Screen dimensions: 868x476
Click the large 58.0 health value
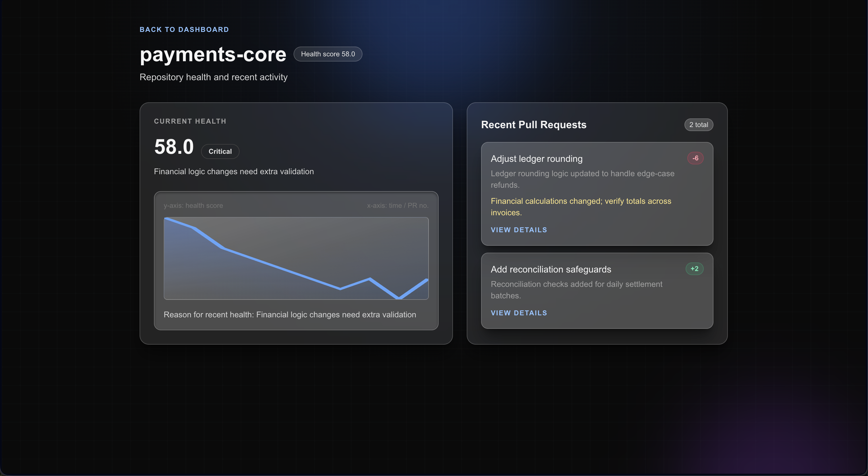coord(174,147)
